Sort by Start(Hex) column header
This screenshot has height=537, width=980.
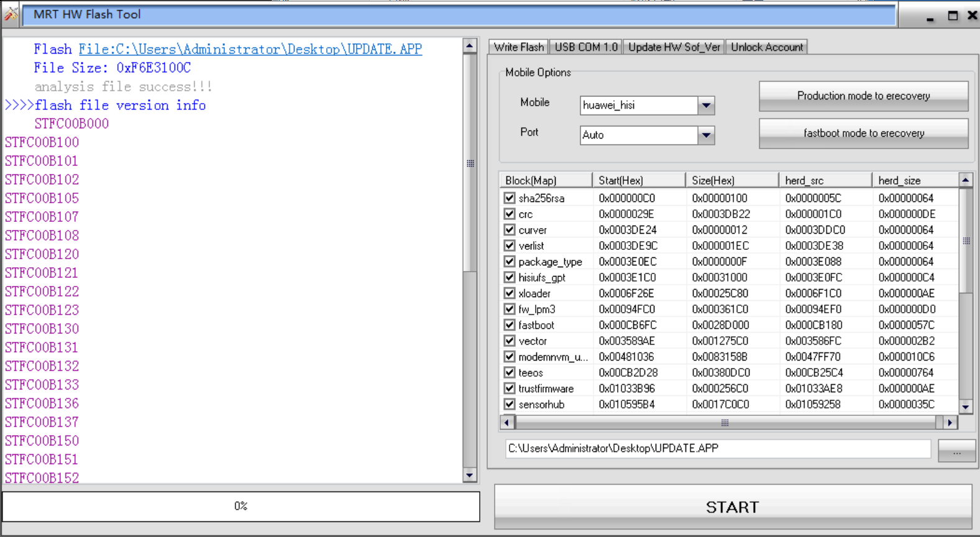(x=638, y=181)
